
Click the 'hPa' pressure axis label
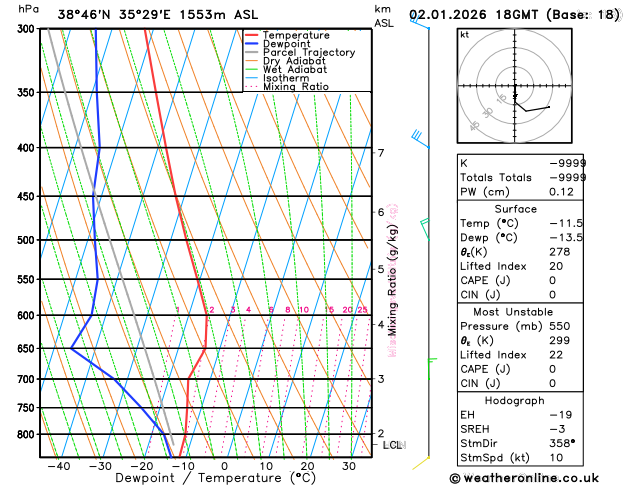tap(28, 9)
